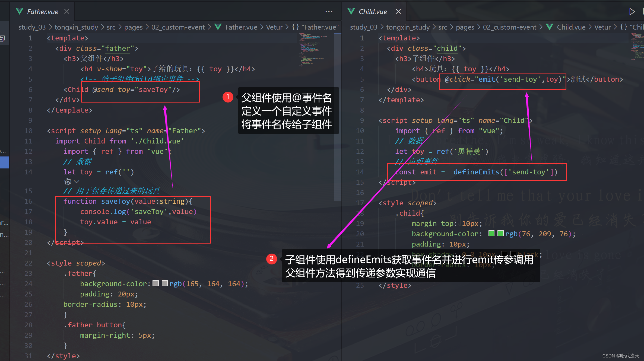Viewport: 644px width, 361px height.
Task: Open 02_custom-event in the Father.vue breadcrumb
Action: [x=178, y=27]
